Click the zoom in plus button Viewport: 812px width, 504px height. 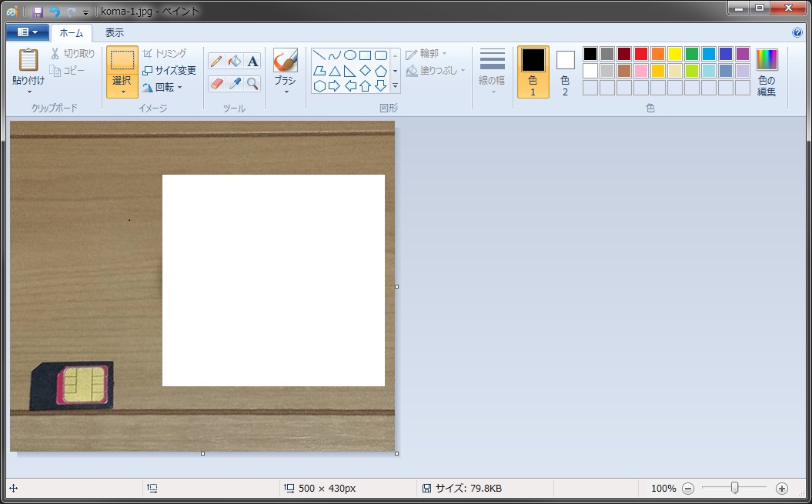(782, 489)
